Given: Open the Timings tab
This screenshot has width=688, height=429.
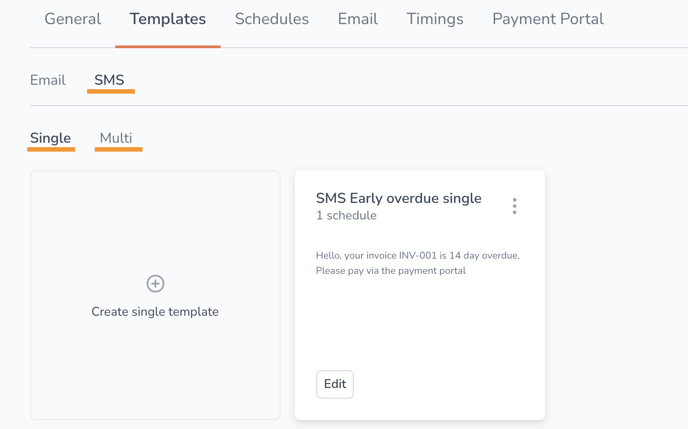Looking at the screenshot, I should (x=435, y=19).
